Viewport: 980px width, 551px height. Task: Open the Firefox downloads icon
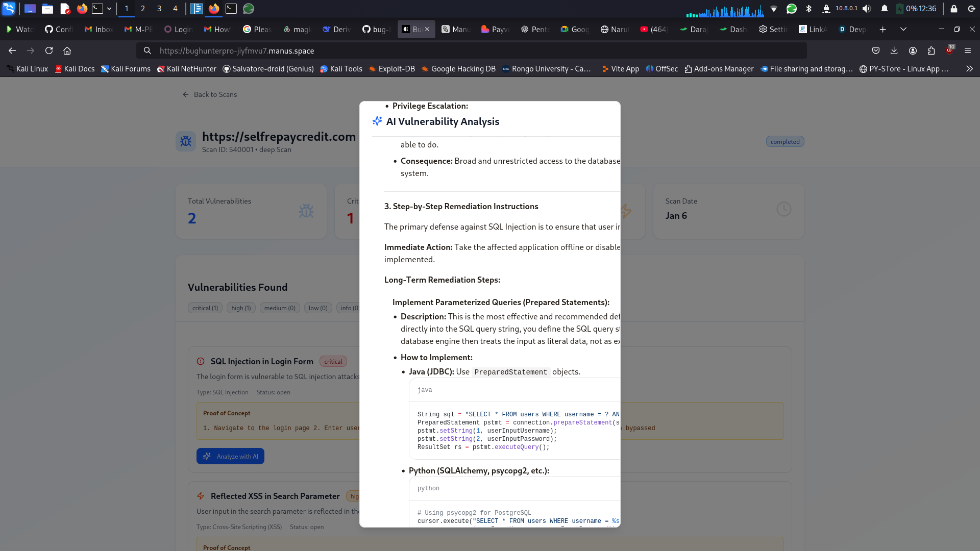894,51
